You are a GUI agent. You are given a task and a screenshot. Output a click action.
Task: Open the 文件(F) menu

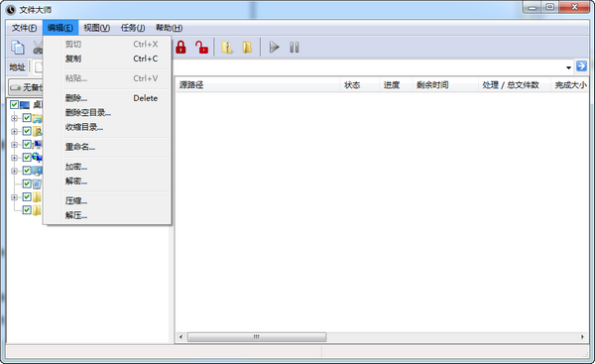tap(24, 28)
